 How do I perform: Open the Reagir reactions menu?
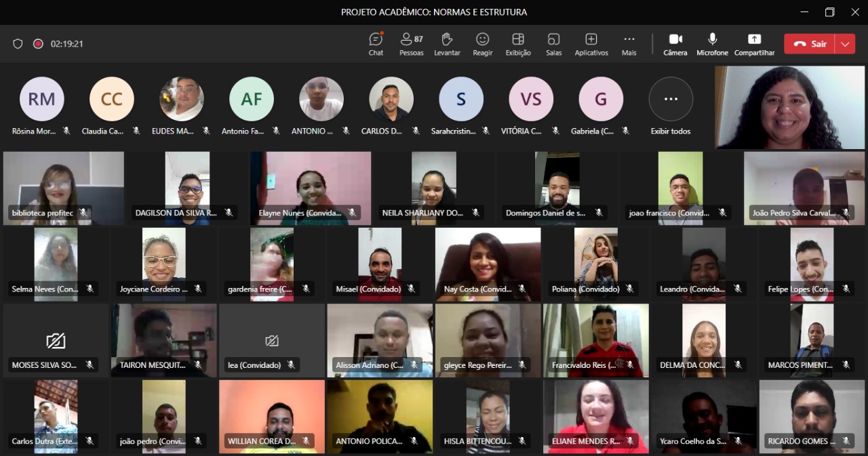click(483, 44)
